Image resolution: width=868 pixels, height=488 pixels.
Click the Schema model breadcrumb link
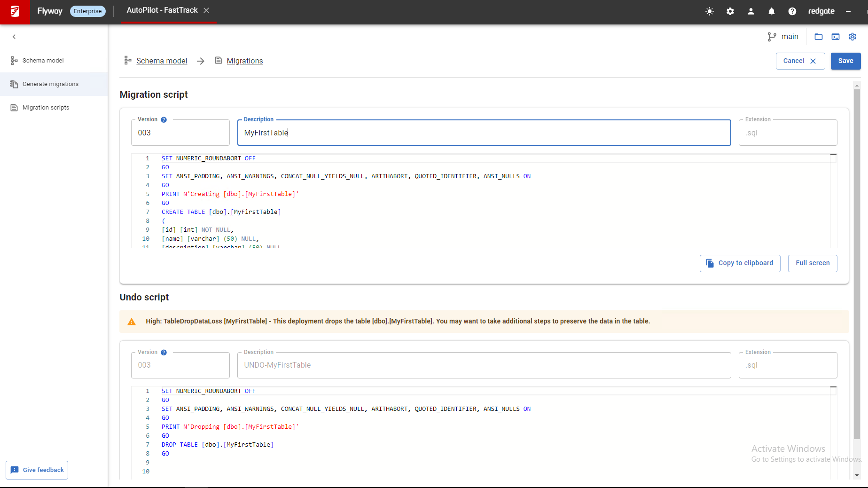tap(162, 61)
